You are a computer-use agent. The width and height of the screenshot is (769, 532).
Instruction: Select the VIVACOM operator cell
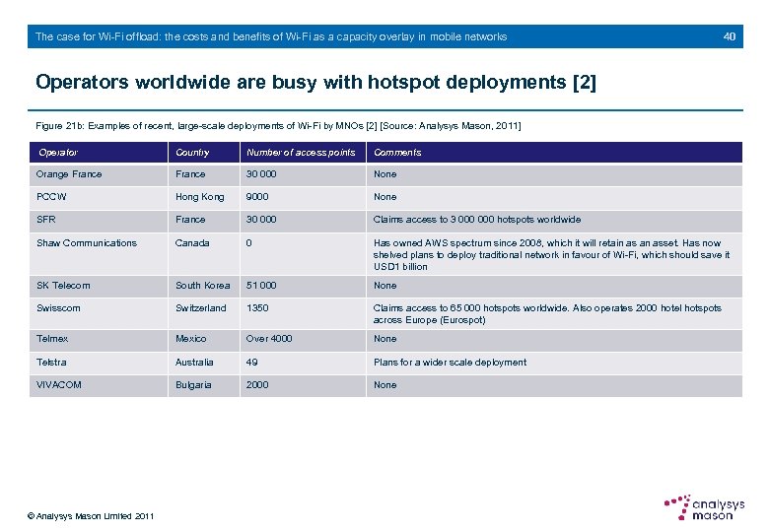pyautogui.click(x=99, y=385)
